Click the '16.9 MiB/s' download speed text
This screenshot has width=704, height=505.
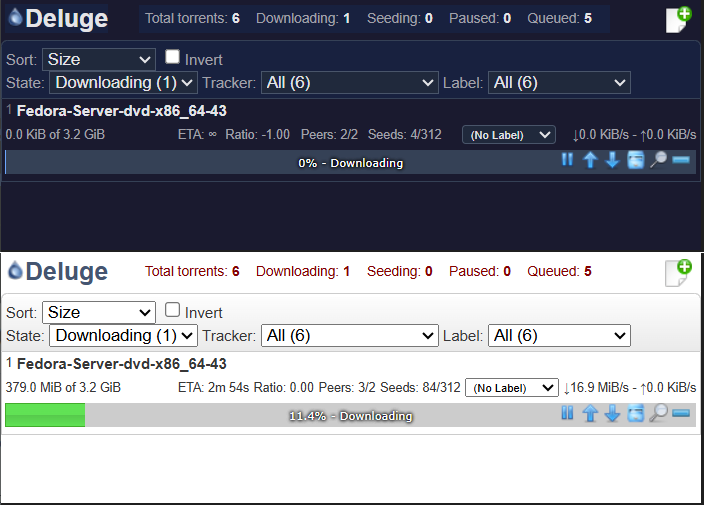(596, 388)
